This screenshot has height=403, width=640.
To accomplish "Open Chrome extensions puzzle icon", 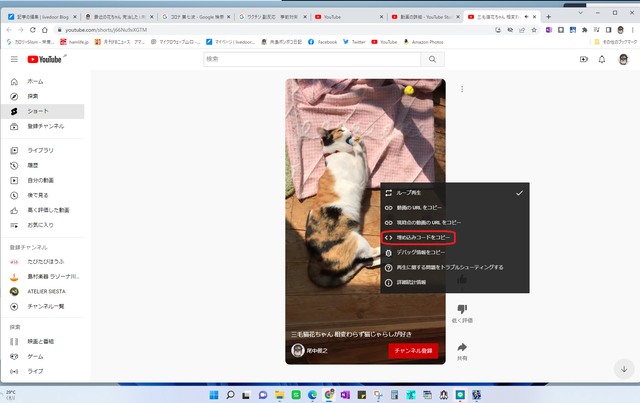I will click(x=584, y=30).
